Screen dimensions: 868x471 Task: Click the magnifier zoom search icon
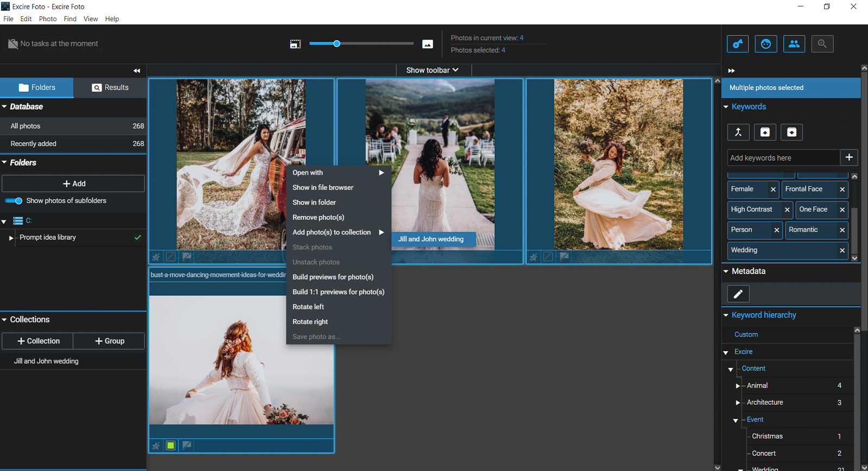coord(822,44)
